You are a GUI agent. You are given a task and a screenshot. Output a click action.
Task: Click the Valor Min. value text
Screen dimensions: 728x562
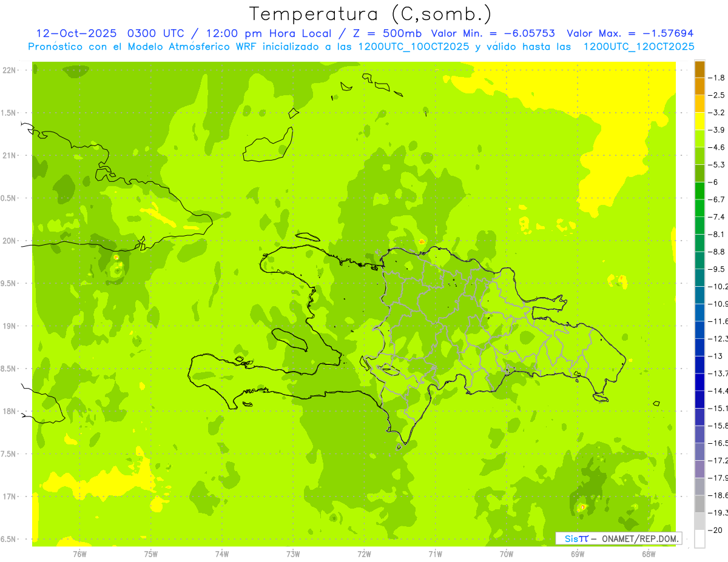coord(493,33)
